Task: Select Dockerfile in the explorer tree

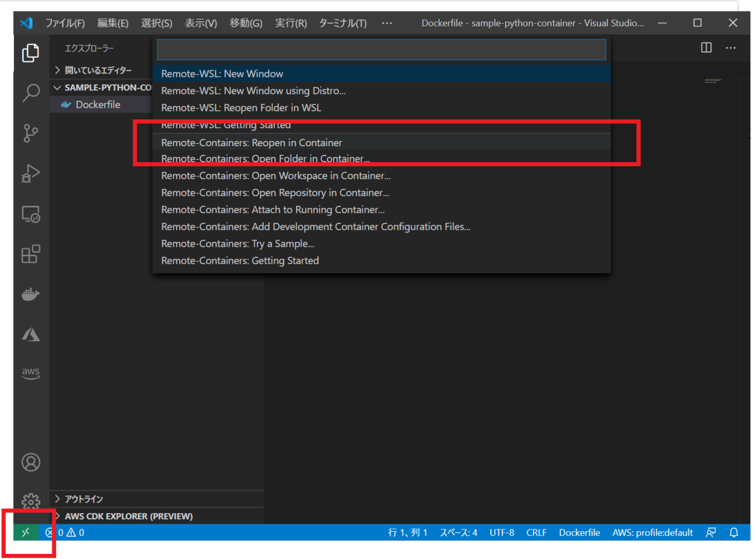Action: (98, 104)
